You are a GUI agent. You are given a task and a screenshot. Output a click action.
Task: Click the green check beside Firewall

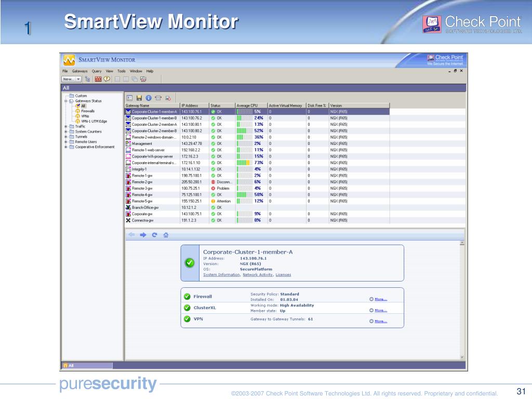coord(187,297)
